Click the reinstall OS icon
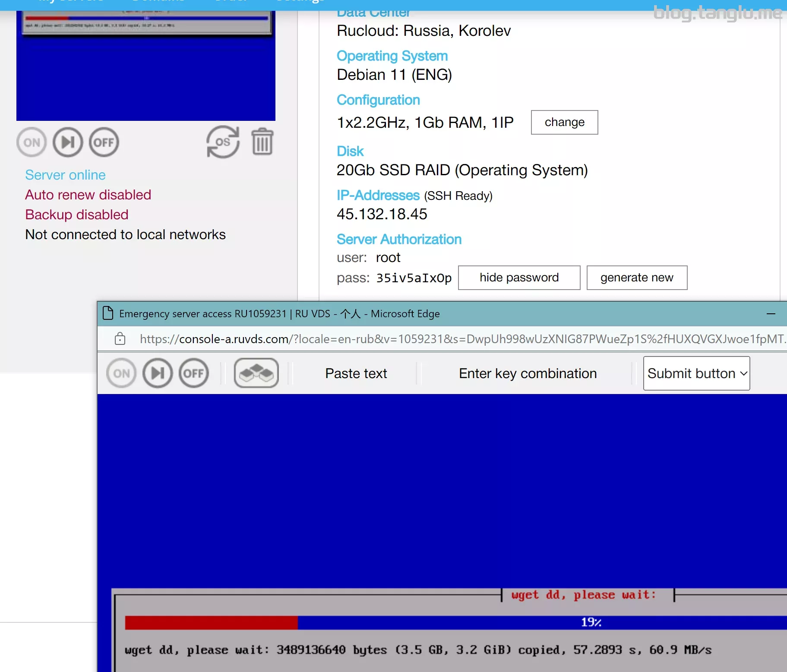The image size is (787, 672). 223,142
